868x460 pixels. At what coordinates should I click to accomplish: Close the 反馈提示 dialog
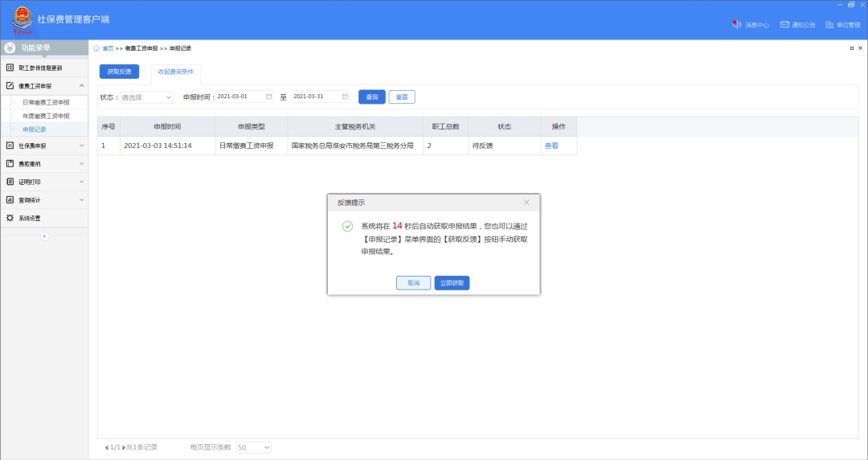tap(526, 203)
